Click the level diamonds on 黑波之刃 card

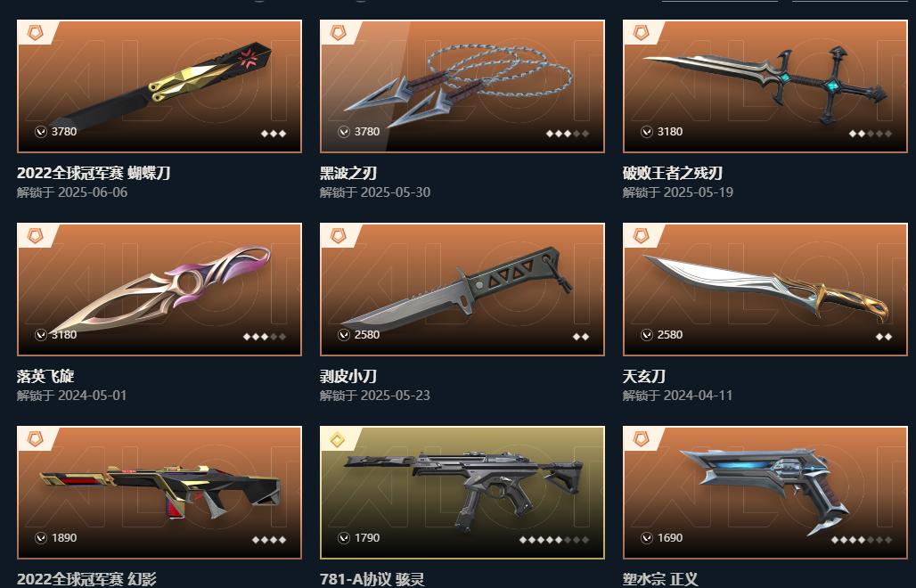(568, 134)
